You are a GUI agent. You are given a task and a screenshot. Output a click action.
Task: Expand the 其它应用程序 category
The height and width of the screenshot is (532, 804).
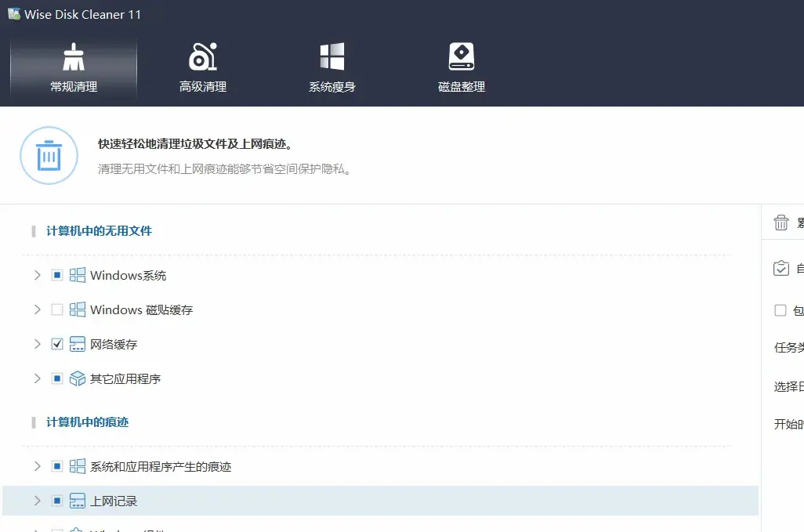coord(37,378)
